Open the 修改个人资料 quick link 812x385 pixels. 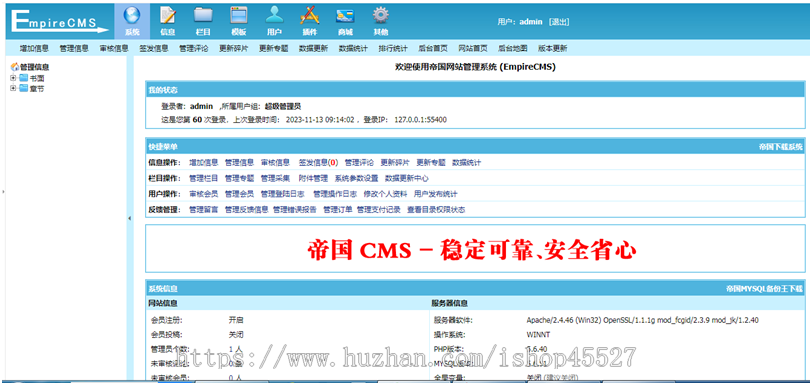385,194
